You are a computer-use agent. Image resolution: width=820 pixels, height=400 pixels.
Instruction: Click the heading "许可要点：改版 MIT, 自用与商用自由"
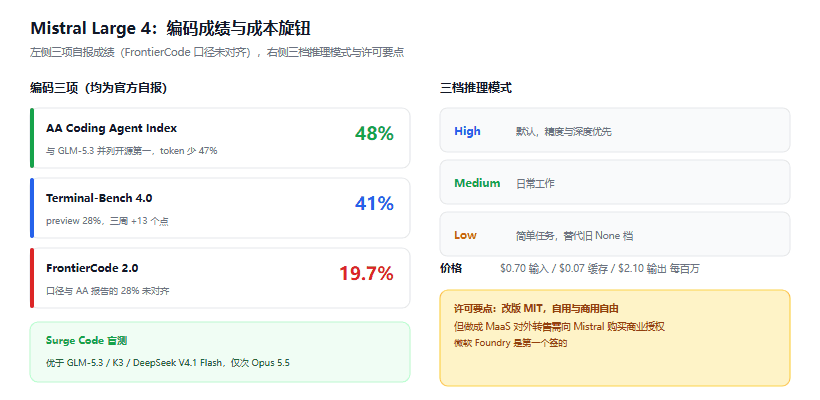point(537,309)
